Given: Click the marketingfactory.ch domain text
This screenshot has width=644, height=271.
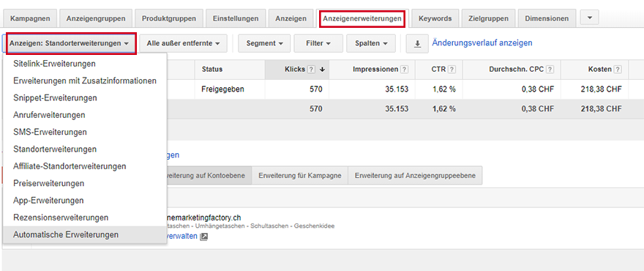Looking at the screenshot, I should pyautogui.click(x=204, y=218).
